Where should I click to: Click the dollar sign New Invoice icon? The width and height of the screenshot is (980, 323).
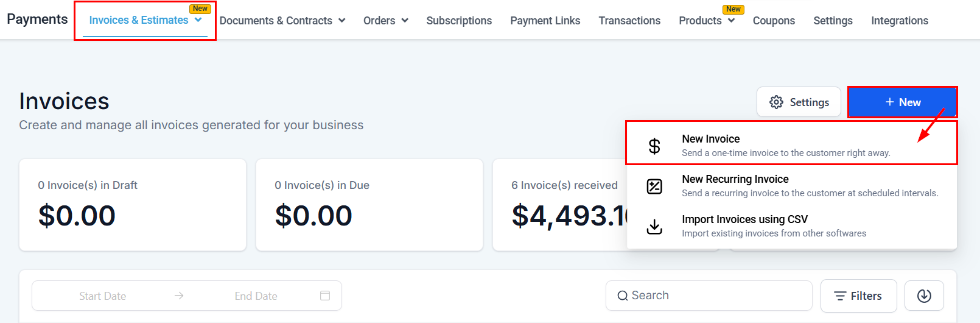tap(654, 146)
